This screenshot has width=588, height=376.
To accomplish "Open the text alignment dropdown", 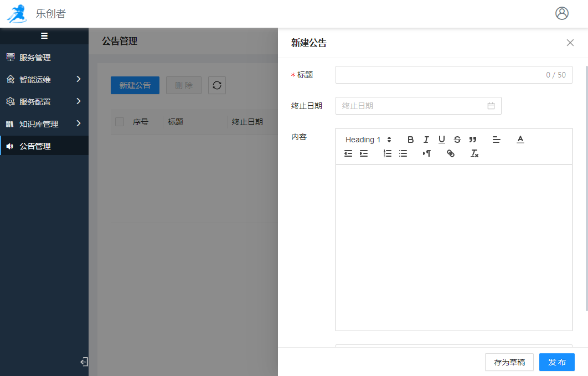I will 496,140.
